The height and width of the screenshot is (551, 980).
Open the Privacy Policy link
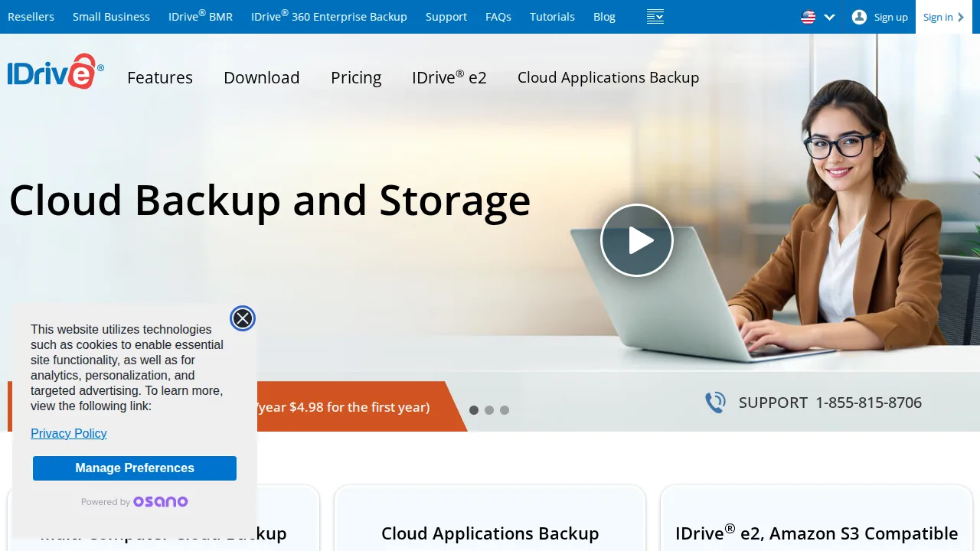click(x=69, y=433)
